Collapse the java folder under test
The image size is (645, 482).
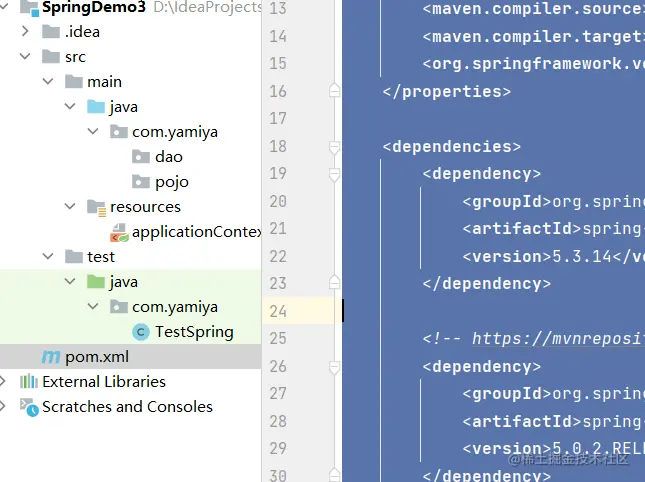point(70,281)
